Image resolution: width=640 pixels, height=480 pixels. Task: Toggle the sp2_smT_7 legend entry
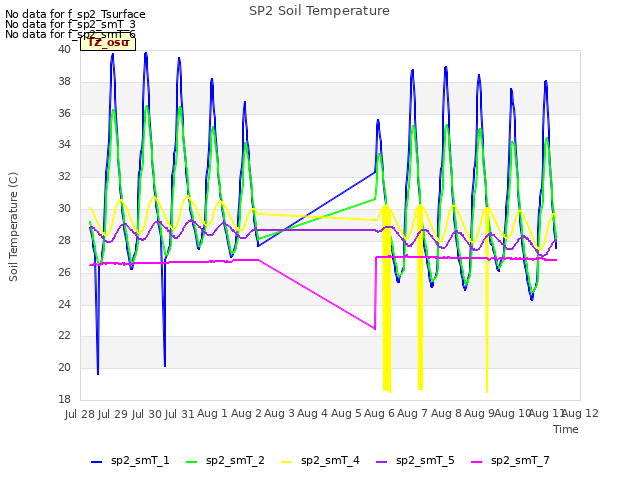pyautogui.click(x=510, y=461)
